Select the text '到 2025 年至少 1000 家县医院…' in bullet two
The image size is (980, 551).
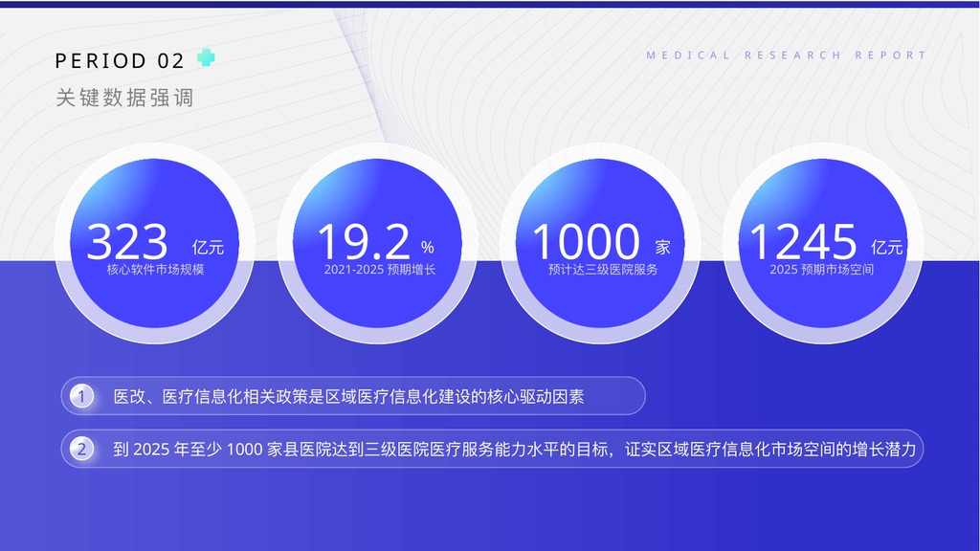click(514, 450)
